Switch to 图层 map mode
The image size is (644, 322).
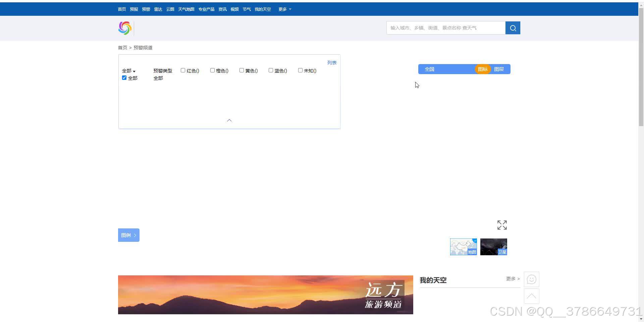coord(499,69)
